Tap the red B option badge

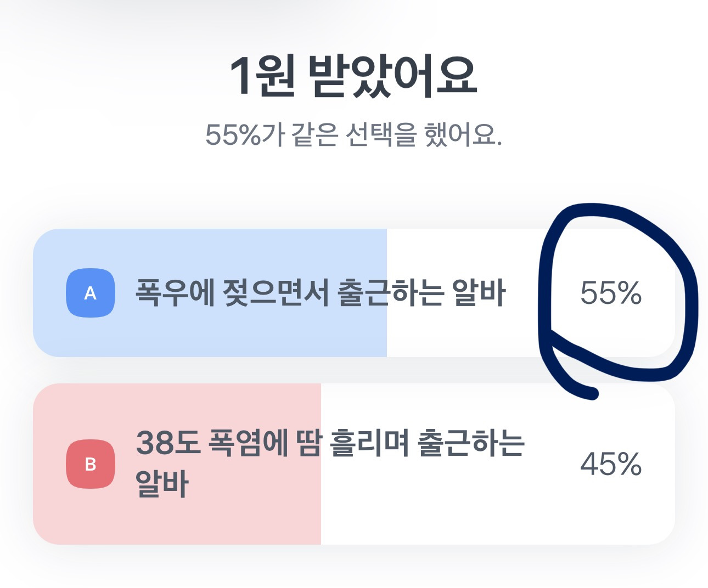(91, 464)
